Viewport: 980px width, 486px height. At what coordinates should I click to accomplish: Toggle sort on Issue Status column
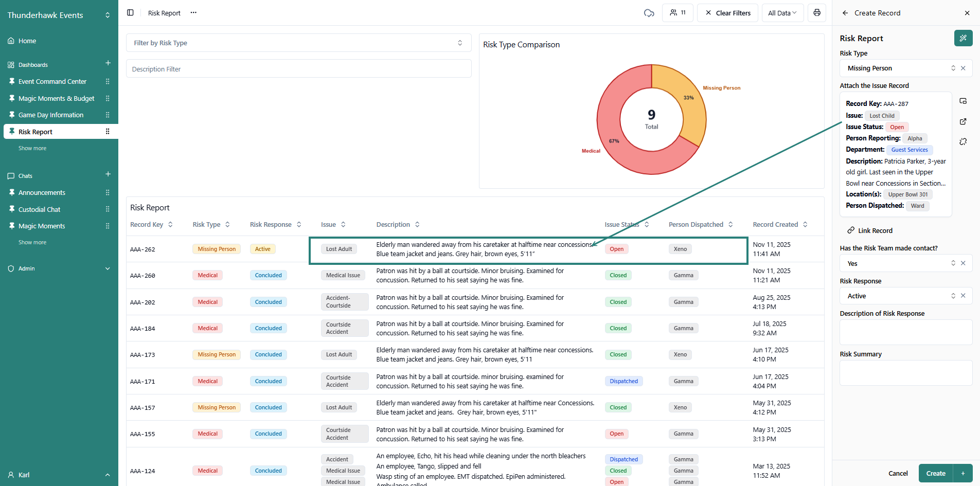(647, 225)
